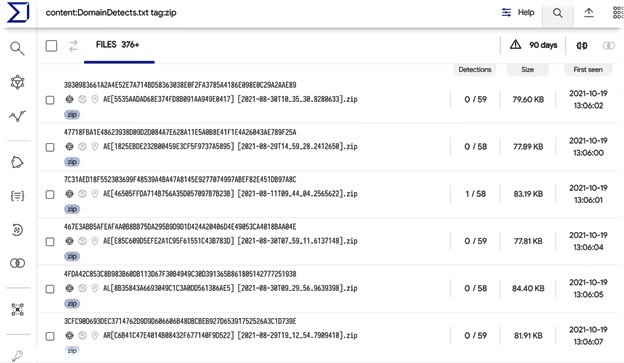Open the trends line-chart icon in sidebar
This screenshot has width=624, height=363.
(x=18, y=116)
